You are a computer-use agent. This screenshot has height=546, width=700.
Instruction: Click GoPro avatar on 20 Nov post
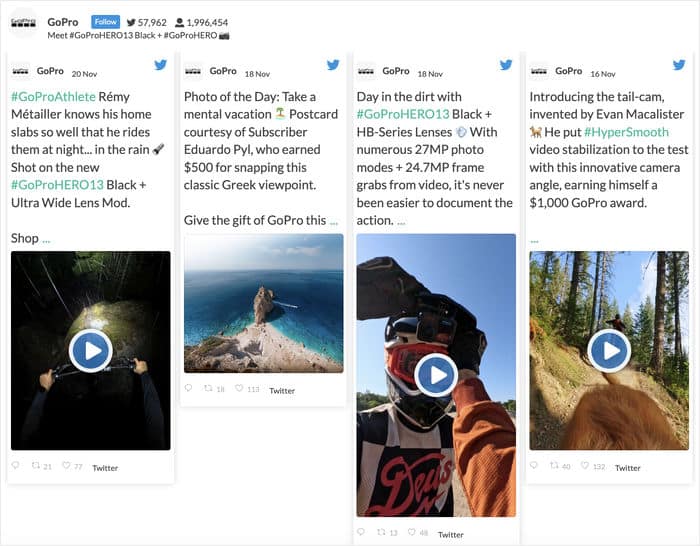(x=21, y=71)
